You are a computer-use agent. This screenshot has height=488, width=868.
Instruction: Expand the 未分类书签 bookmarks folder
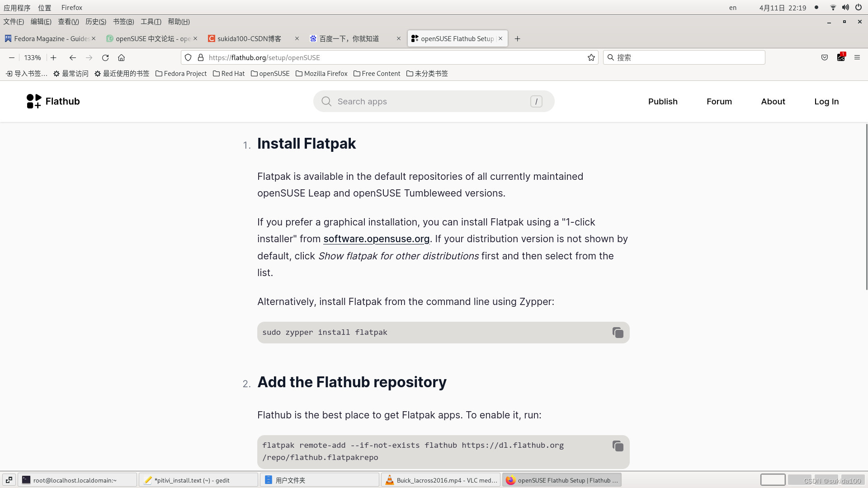click(427, 74)
